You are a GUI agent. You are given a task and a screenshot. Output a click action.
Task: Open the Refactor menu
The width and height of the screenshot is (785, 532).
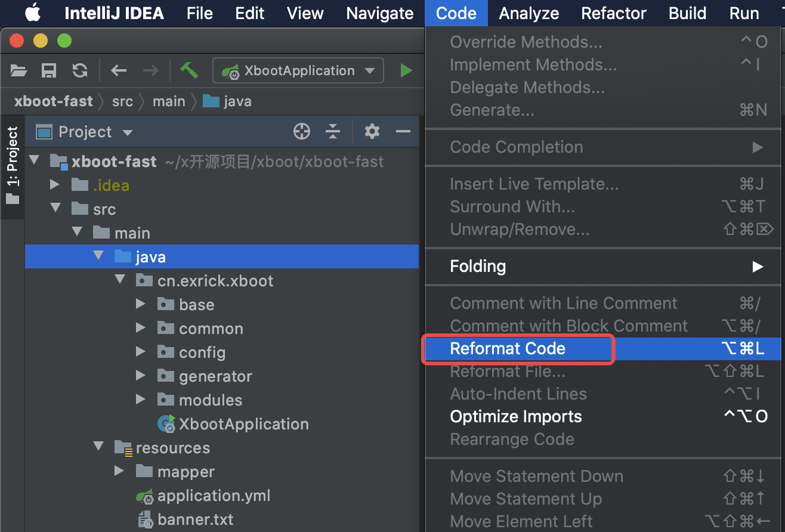coord(614,13)
